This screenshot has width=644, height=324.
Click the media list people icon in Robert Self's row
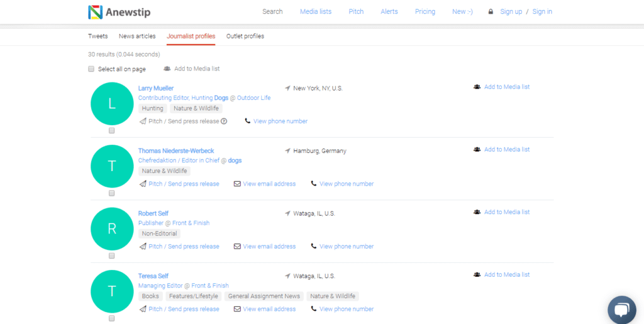477,212
